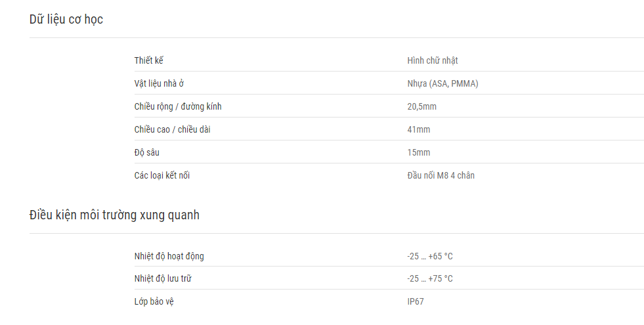Click the 'Lớp bảo vệ' label

coord(154,301)
